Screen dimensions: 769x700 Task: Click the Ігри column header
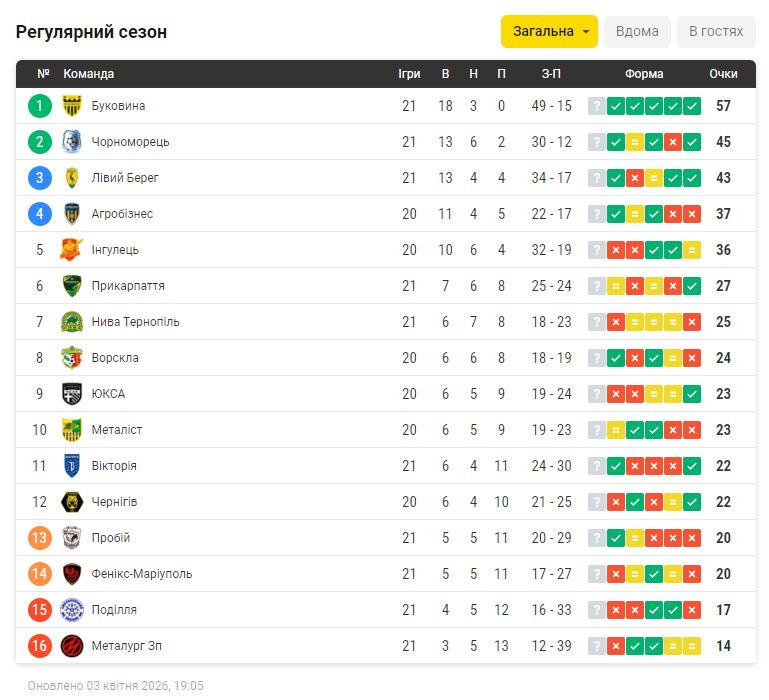409,74
